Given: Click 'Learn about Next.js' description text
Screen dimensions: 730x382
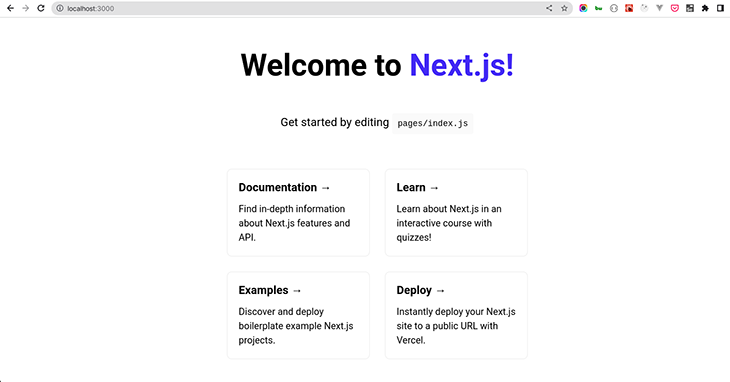Looking at the screenshot, I should (449, 223).
